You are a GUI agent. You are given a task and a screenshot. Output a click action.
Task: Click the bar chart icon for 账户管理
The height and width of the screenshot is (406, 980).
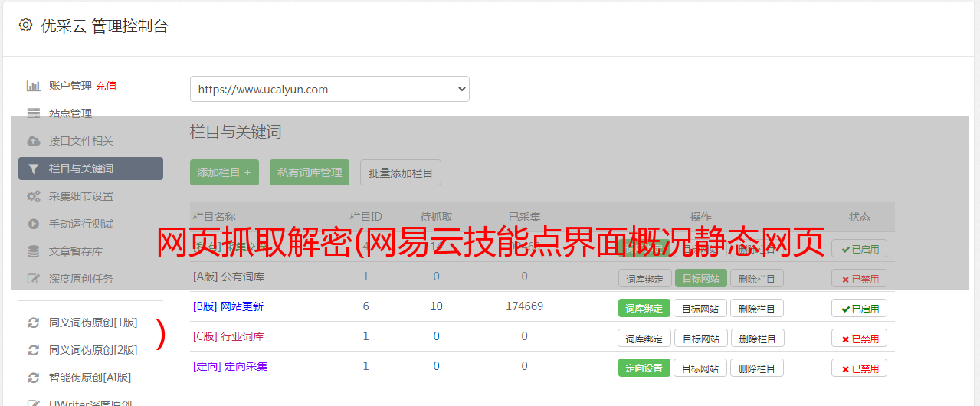(x=34, y=86)
